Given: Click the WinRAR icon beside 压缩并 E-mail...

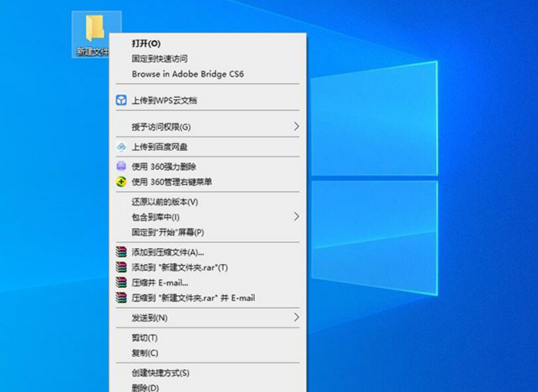Looking at the screenshot, I should tap(121, 282).
